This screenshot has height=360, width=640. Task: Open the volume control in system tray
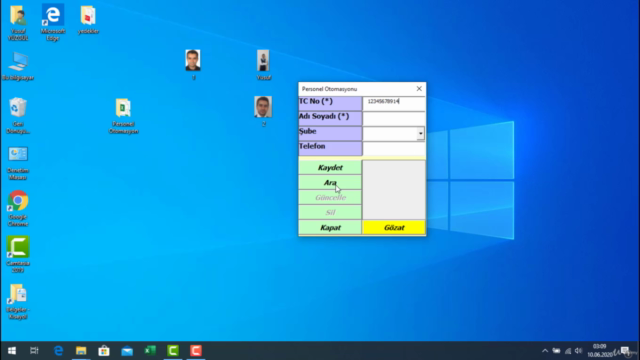tap(578, 351)
